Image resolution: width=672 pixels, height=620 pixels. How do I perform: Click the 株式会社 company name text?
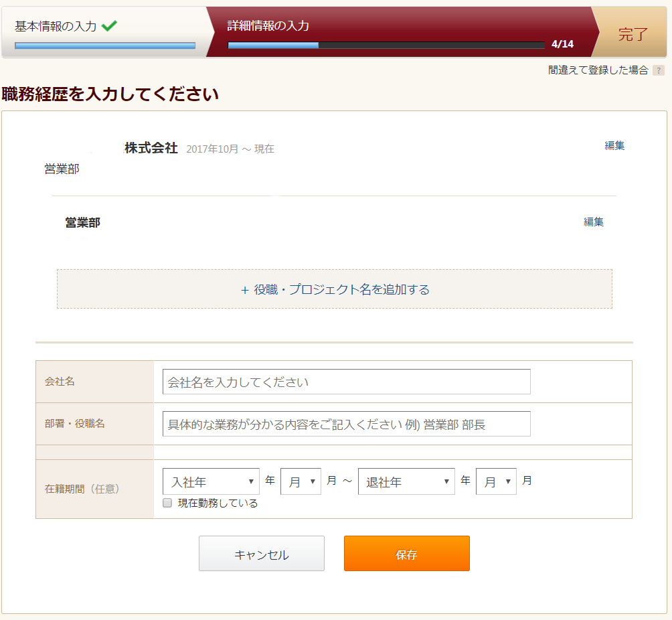(x=151, y=148)
